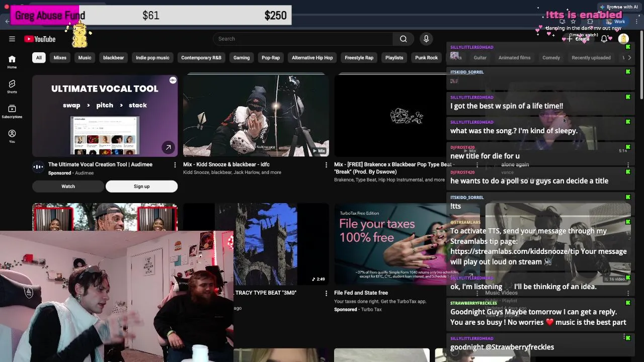The height and width of the screenshot is (362, 644).
Task: Select the Animated films chip
Action: tap(514, 58)
